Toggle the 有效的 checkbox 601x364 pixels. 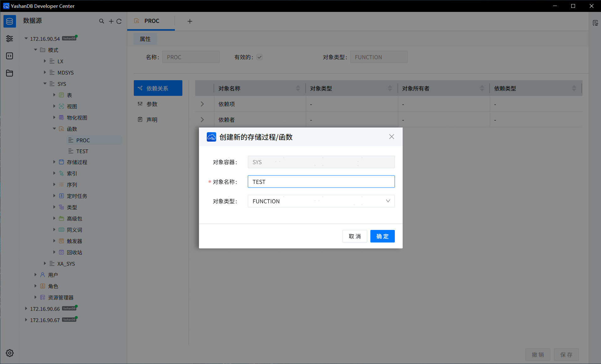259,57
